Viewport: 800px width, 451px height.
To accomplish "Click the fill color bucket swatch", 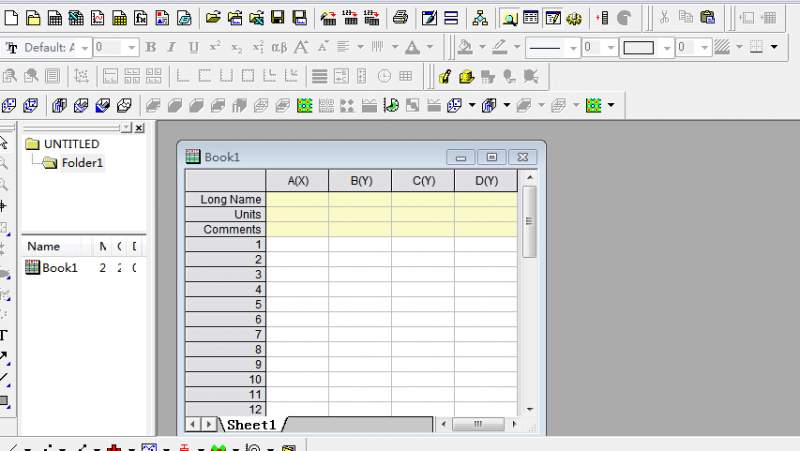I will [465, 47].
